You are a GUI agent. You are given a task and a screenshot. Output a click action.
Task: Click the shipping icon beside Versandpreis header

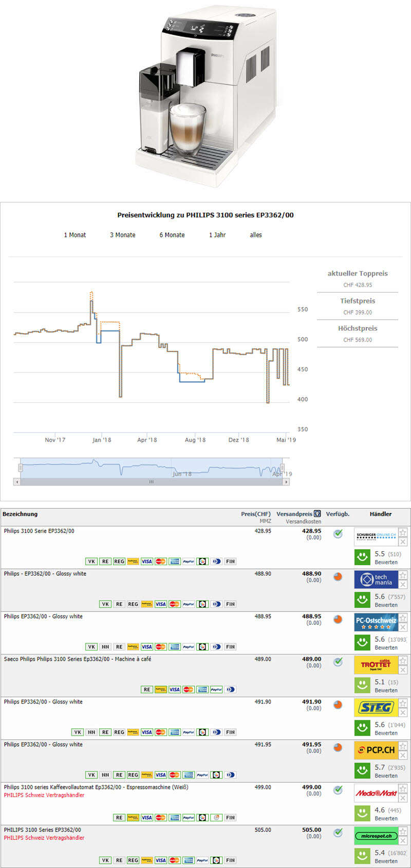(x=317, y=514)
